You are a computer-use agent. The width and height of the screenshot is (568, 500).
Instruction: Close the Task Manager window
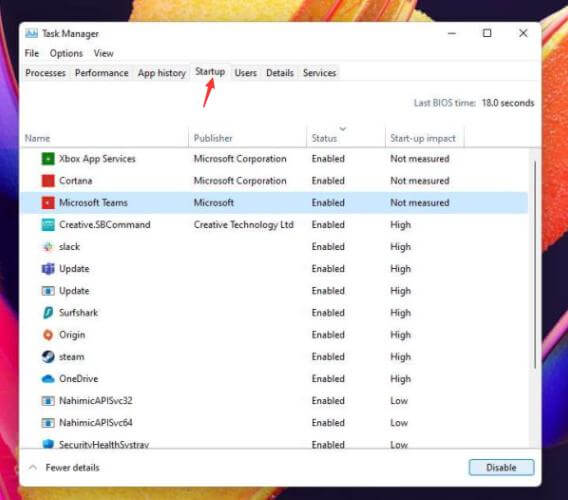click(523, 33)
